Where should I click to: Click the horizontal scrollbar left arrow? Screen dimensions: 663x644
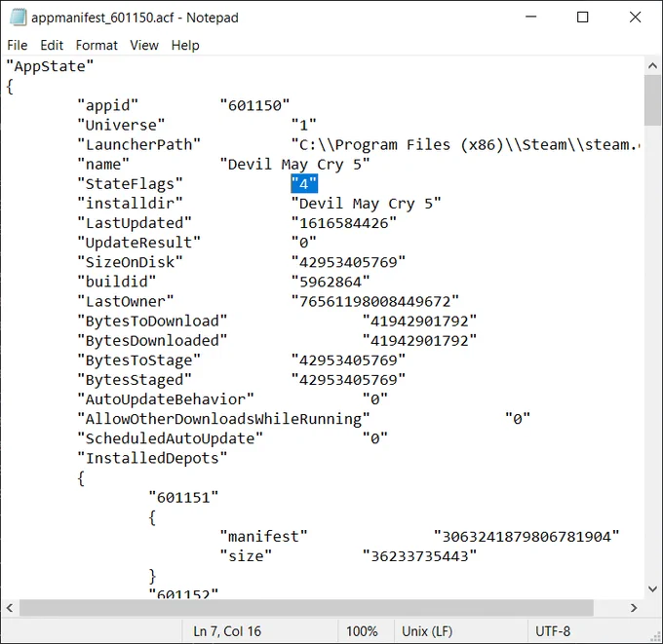click(x=10, y=608)
